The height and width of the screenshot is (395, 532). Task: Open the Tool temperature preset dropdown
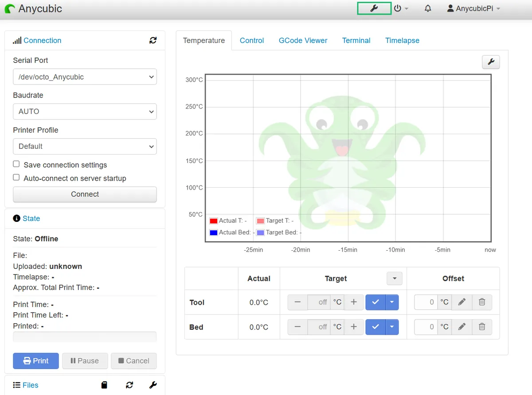pyautogui.click(x=392, y=302)
